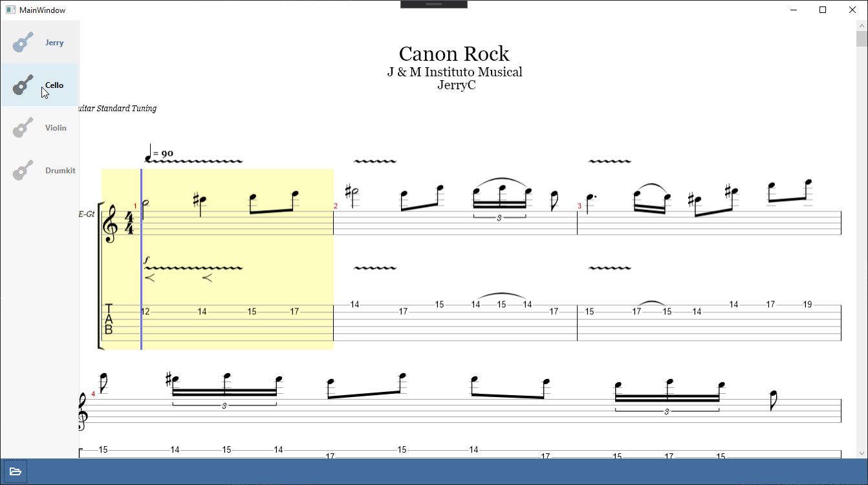Click the TAB clef label

[109, 319]
